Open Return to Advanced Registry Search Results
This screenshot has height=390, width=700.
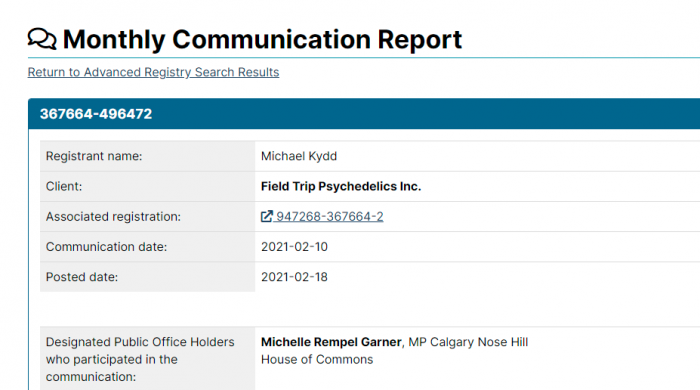click(153, 72)
